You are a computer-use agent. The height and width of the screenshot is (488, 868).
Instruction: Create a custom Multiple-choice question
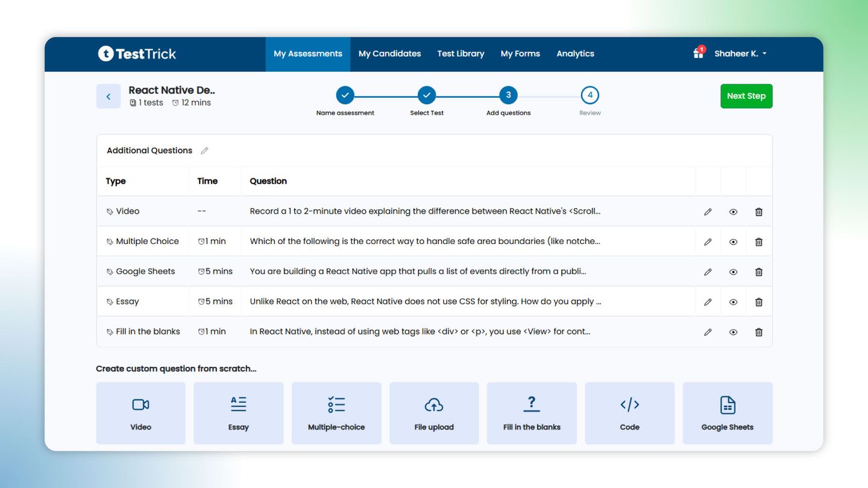pos(336,413)
